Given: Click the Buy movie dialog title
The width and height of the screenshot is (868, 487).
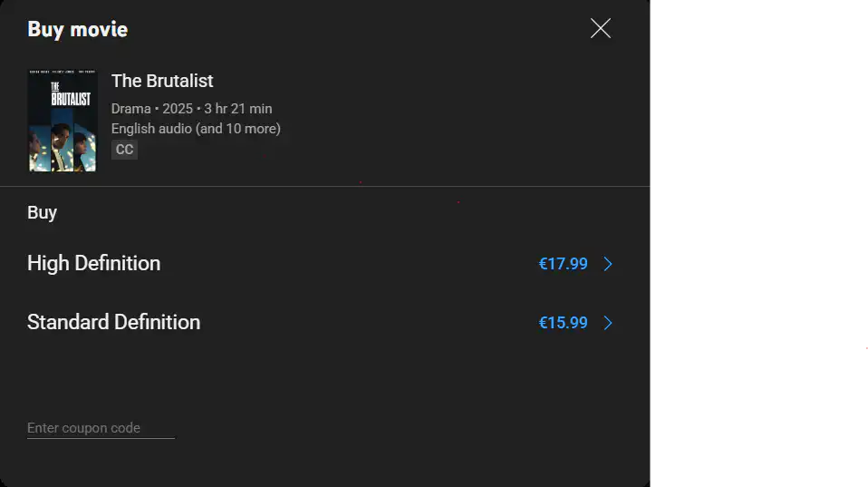Looking at the screenshot, I should pyautogui.click(x=77, y=29).
